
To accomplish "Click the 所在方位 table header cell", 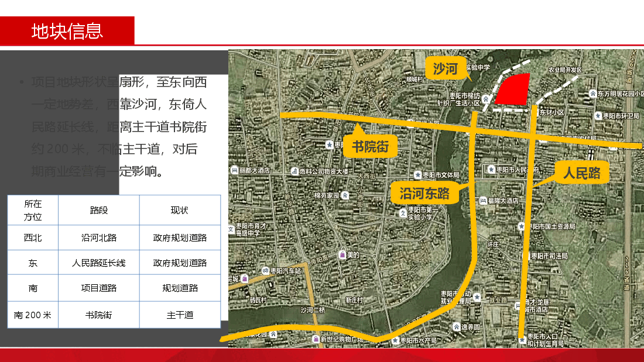I will pos(33,210).
